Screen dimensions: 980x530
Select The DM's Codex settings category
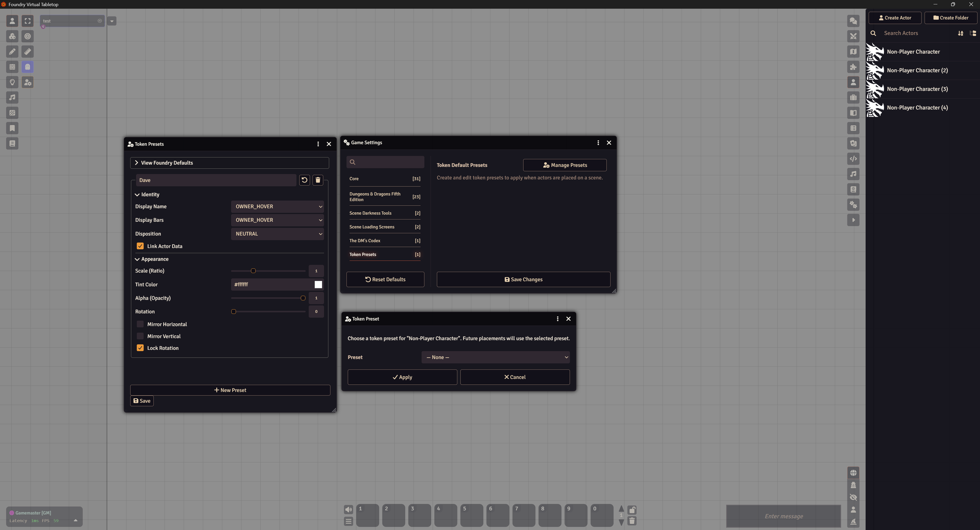pyautogui.click(x=385, y=241)
